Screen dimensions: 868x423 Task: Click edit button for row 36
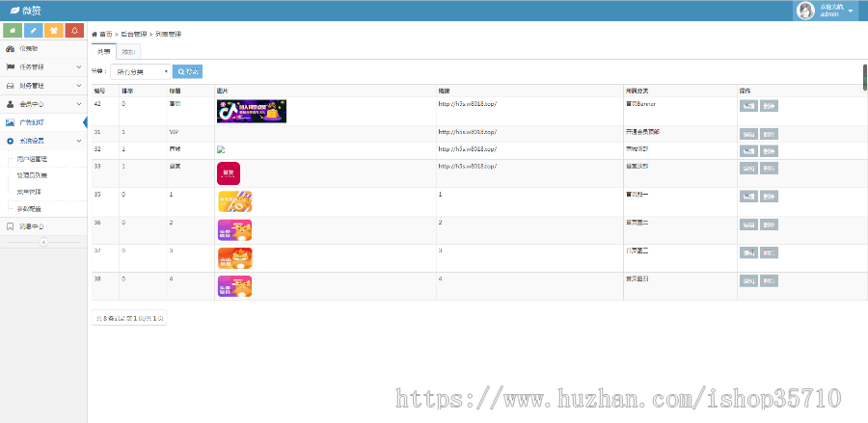(748, 225)
